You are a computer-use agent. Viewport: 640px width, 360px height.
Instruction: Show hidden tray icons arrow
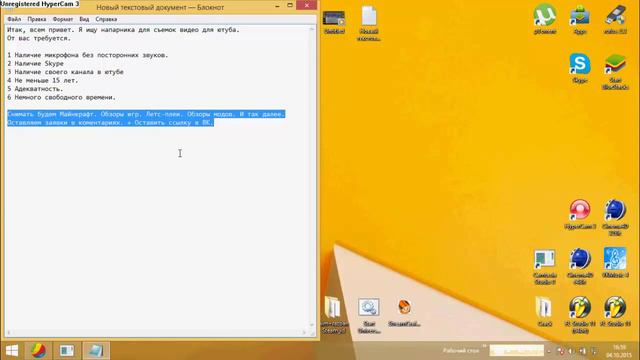click(549, 351)
